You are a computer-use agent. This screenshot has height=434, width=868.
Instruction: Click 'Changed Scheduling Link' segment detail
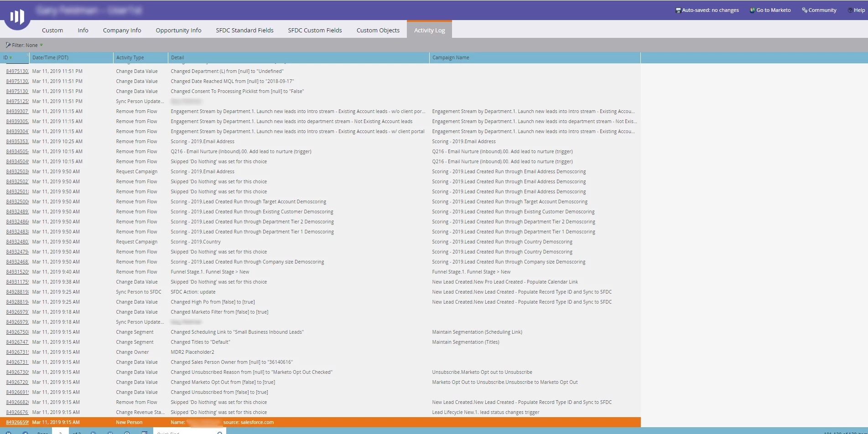pyautogui.click(x=237, y=332)
